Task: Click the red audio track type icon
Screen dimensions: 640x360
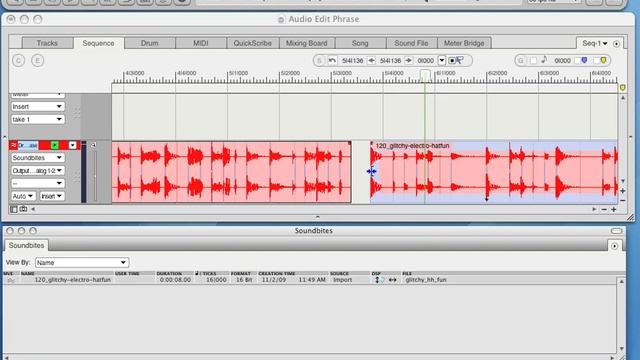Action: [13, 145]
